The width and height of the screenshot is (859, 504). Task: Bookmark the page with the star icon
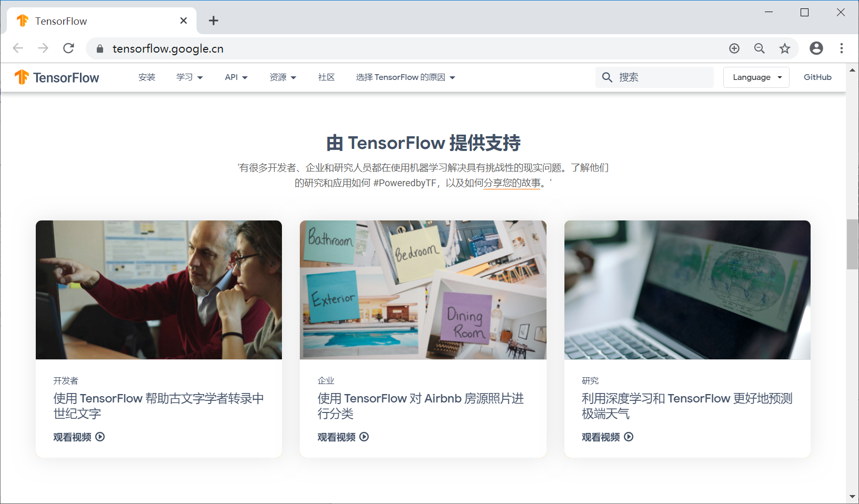784,48
